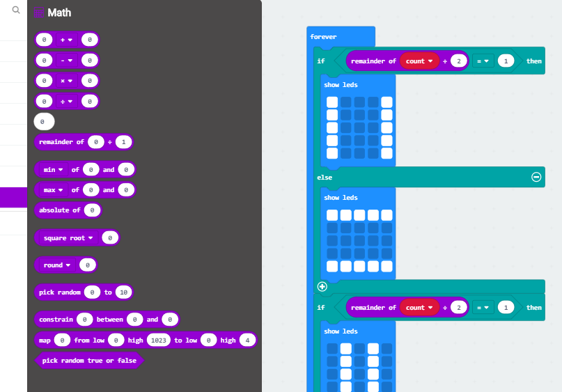The height and width of the screenshot is (392, 562).
Task: Toggle top-left LED in first show leds
Action: pos(332,102)
